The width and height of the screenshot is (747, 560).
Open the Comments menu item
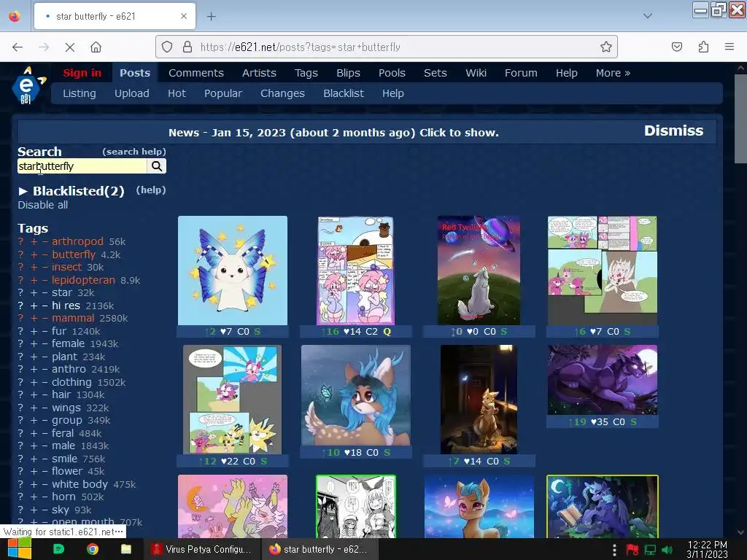196,73
